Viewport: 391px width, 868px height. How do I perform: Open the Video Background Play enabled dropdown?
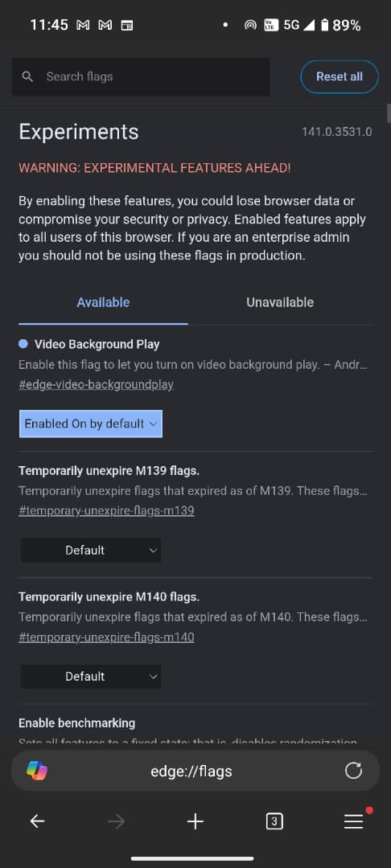tap(91, 424)
